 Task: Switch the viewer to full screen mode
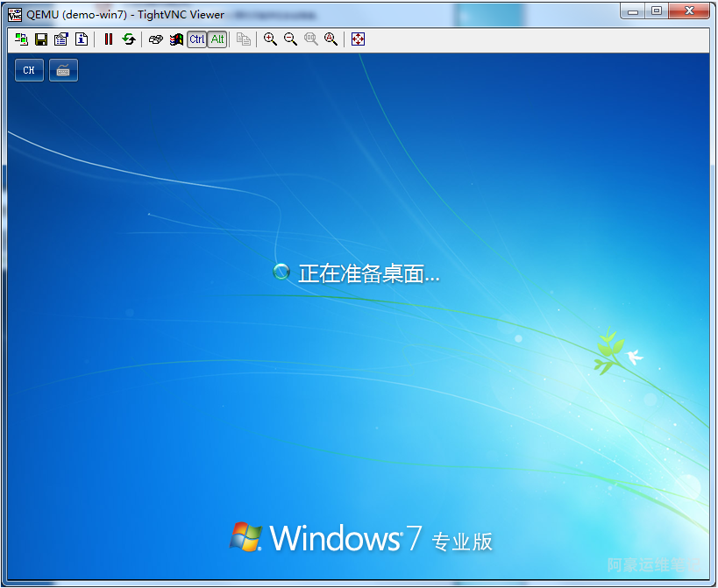click(x=358, y=39)
